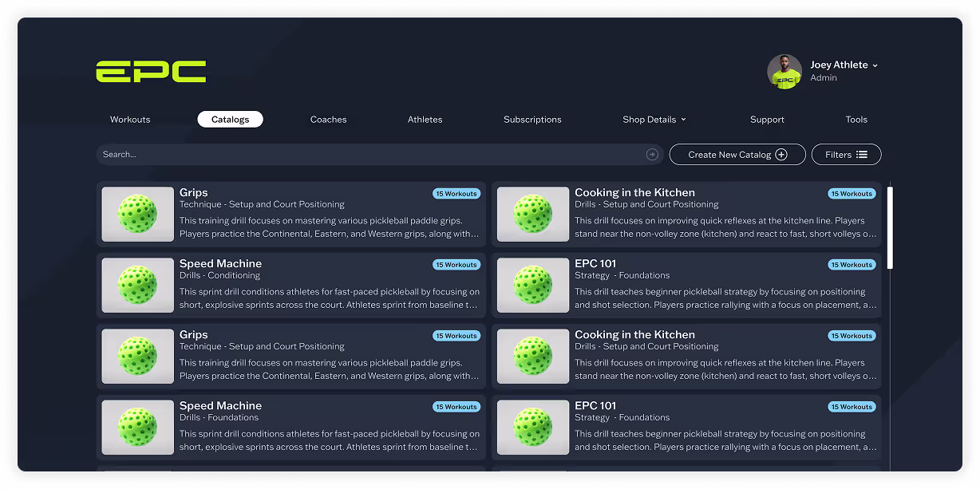Click Joey Athlete's profile avatar
980x489 pixels.
(784, 71)
